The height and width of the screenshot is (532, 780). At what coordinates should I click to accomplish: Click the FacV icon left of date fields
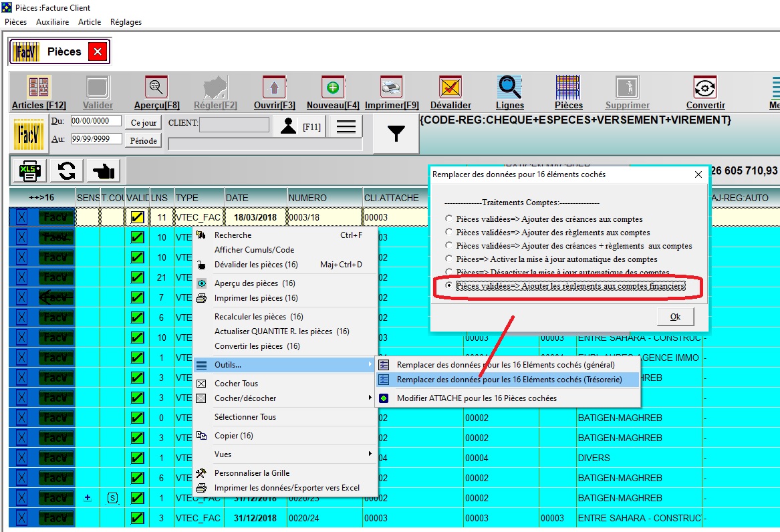tap(28, 134)
